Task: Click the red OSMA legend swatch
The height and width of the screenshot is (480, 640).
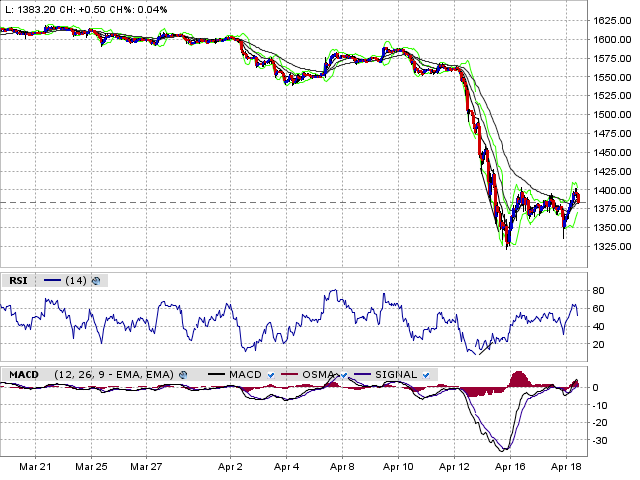Action: pyautogui.click(x=290, y=374)
